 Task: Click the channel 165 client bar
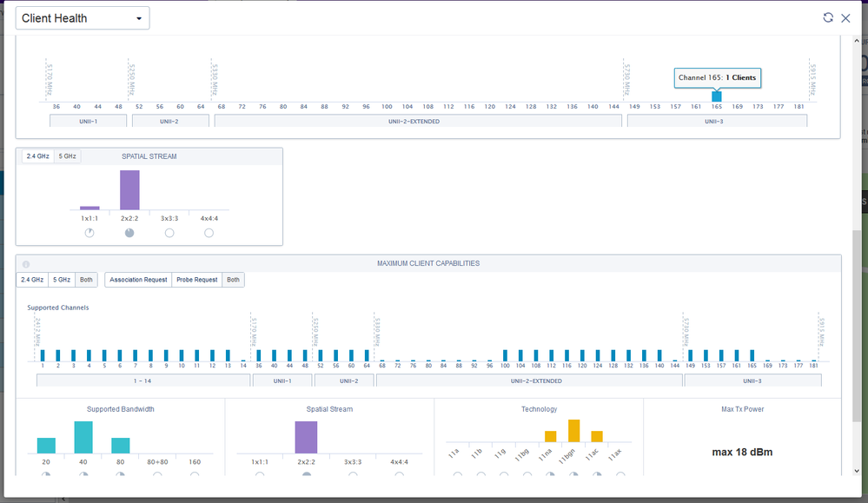(x=716, y=96)
